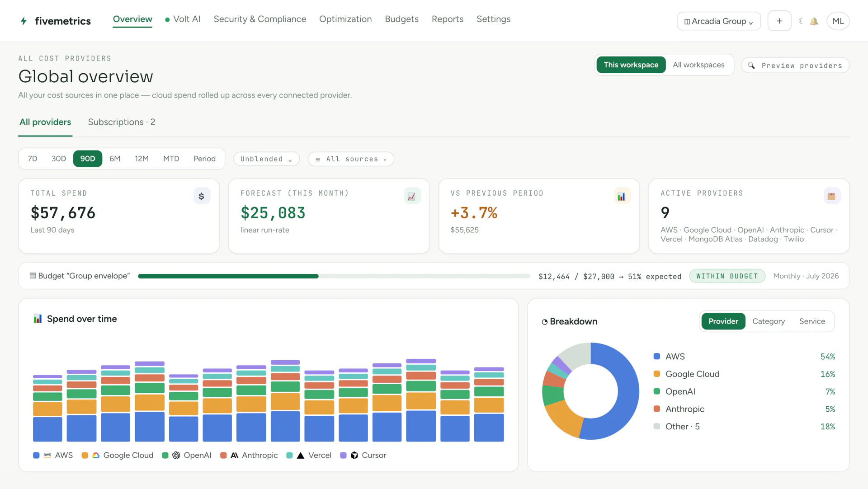Toggle dark mode moon icon
Viewport: 868px width, 489px height.
(801, 21)
